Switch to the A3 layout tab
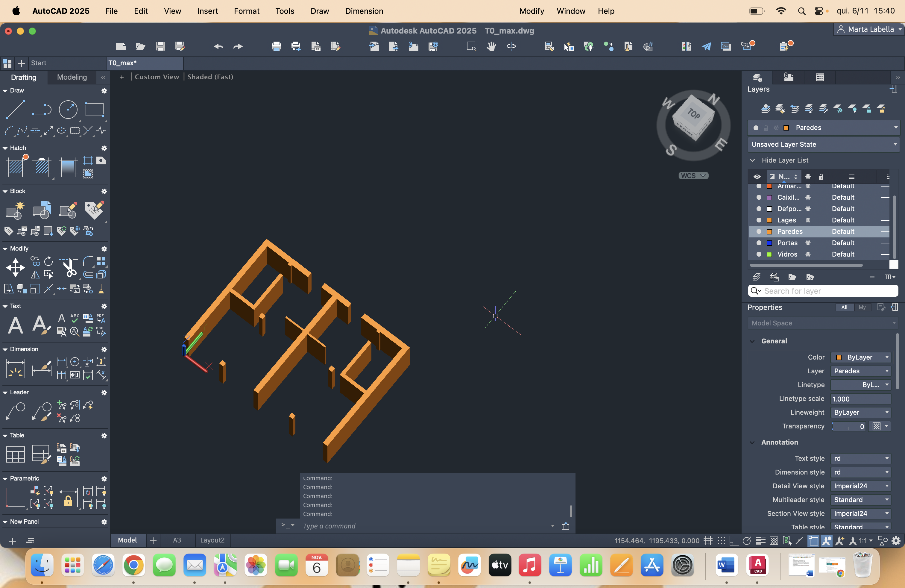This screenshot has height=588, width=905. [x=177, y=540]
